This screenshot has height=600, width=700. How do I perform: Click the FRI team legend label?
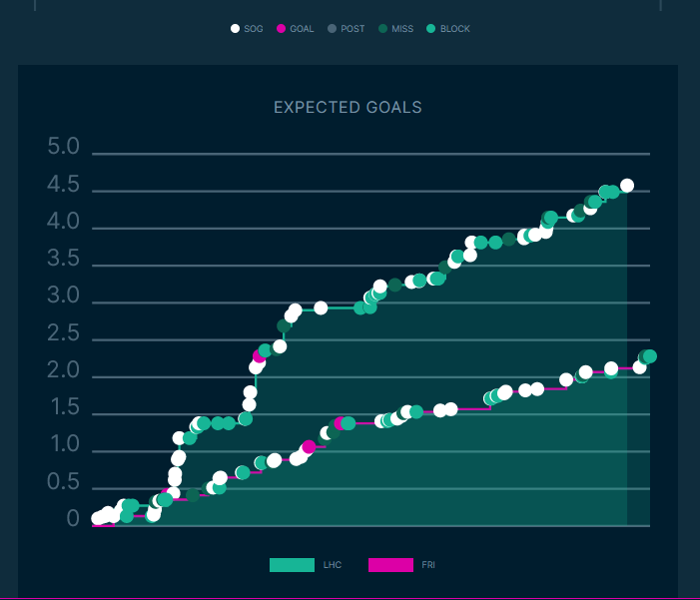(x=428, y=565)
